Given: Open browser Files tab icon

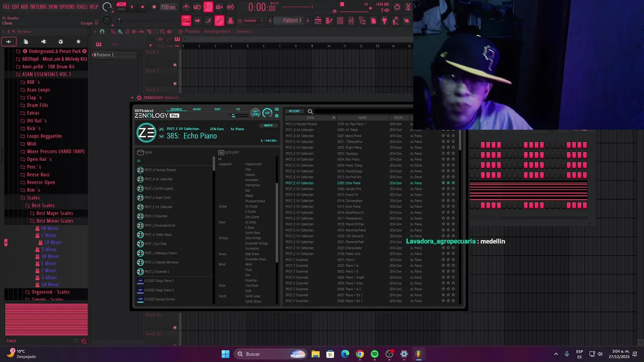Looking at the screenshot, I should click(26, 42).
